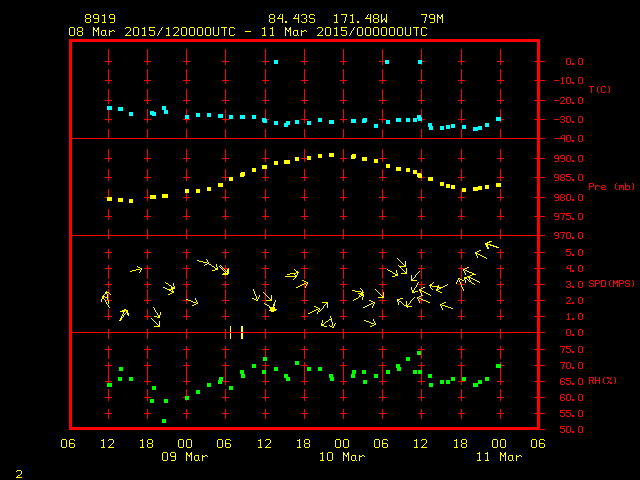Click the frame number 2 at bottom-left
Screen dimensions: 640x480
[19, 471]
